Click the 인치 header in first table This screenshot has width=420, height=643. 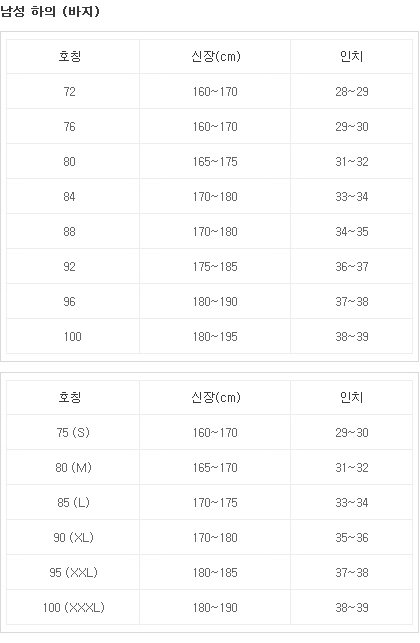point(352,56)
